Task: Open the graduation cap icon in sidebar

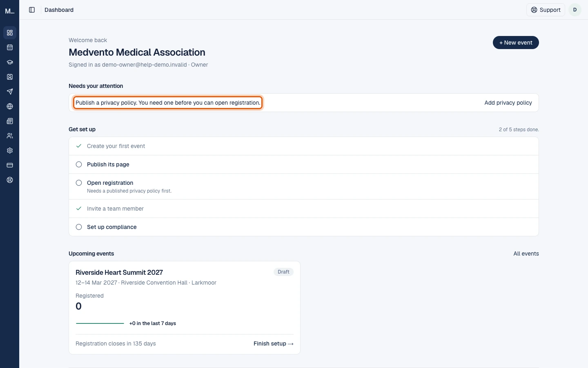Action: click(10, 62)
